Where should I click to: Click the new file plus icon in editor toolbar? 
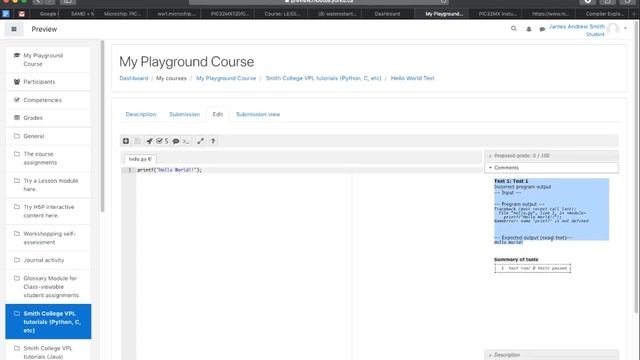click(x=126, y=141)
